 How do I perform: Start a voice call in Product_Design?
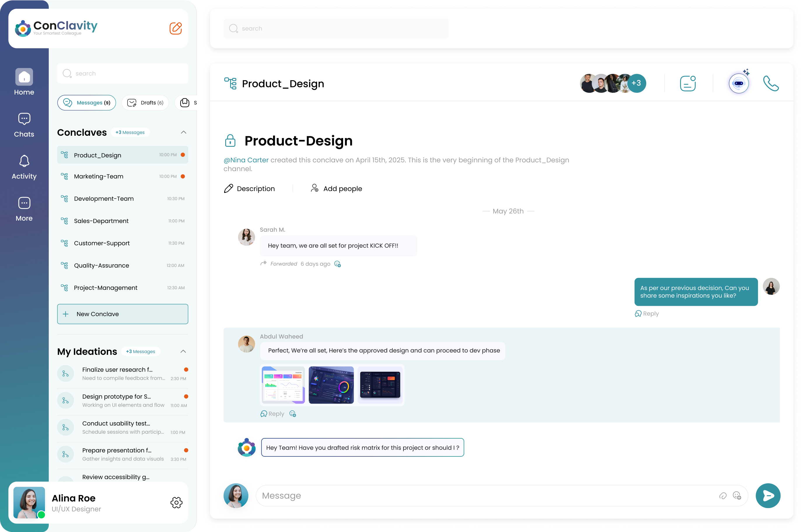(771, 83)
